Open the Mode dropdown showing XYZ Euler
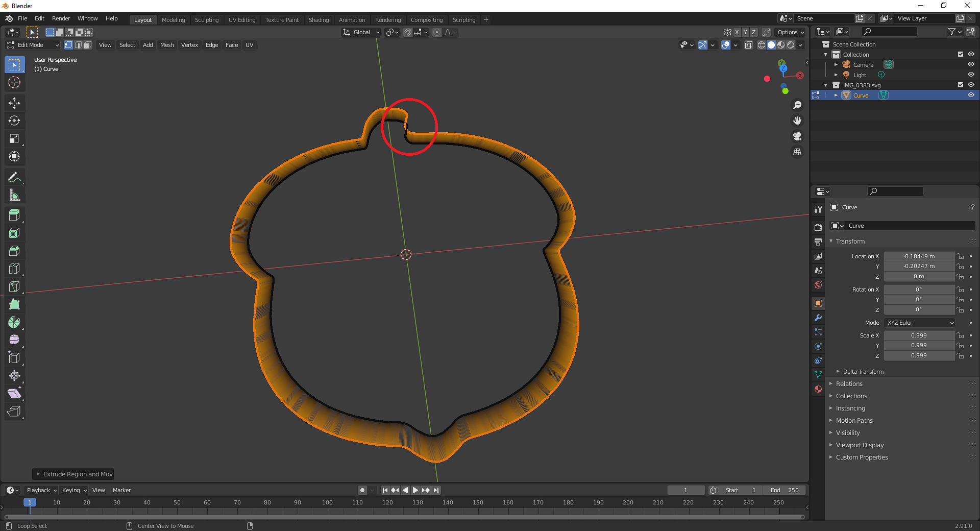Image resolution: width=980 pixels, height=531 pixels. click(x=918, y=322)
